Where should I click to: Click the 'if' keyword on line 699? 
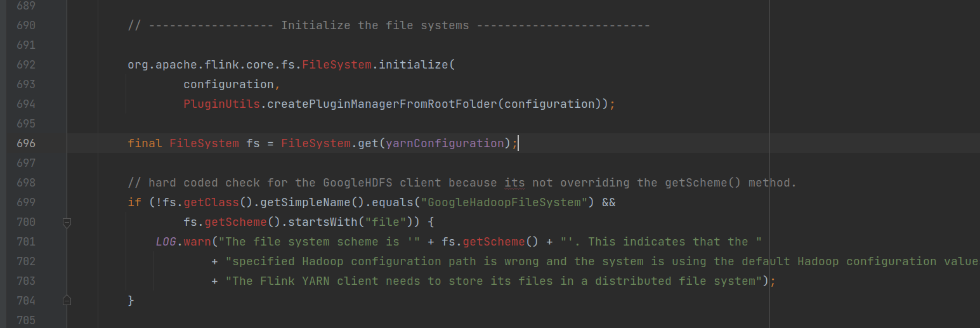click(x=135, y=202)
